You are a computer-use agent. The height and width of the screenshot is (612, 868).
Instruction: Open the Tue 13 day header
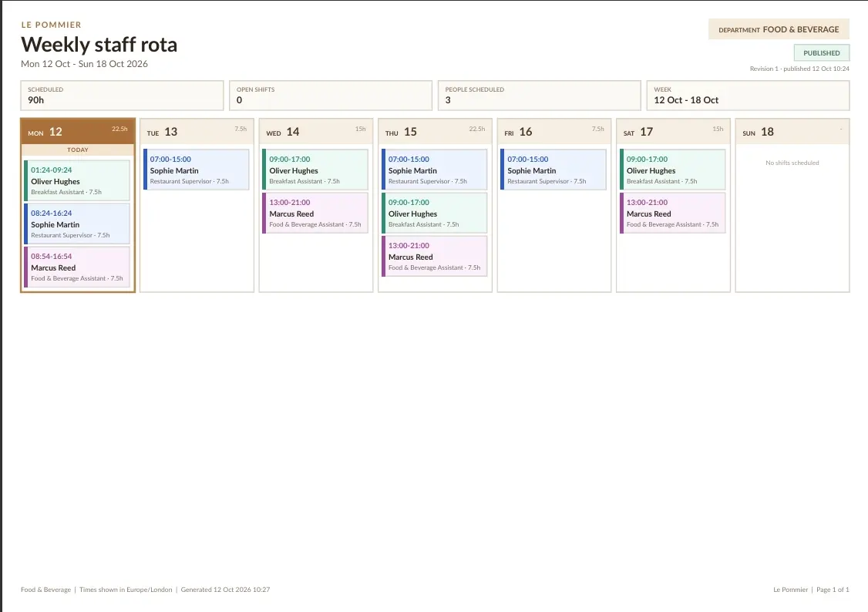pos(197,132)
